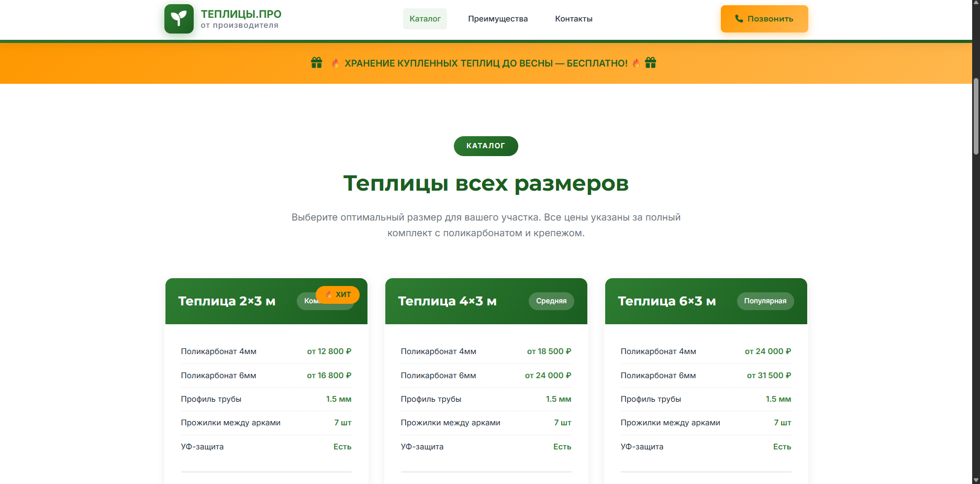Click the ТЕПЛИЦЫ.ПРО site title
The image size is (980, 484).
point(241,14)
